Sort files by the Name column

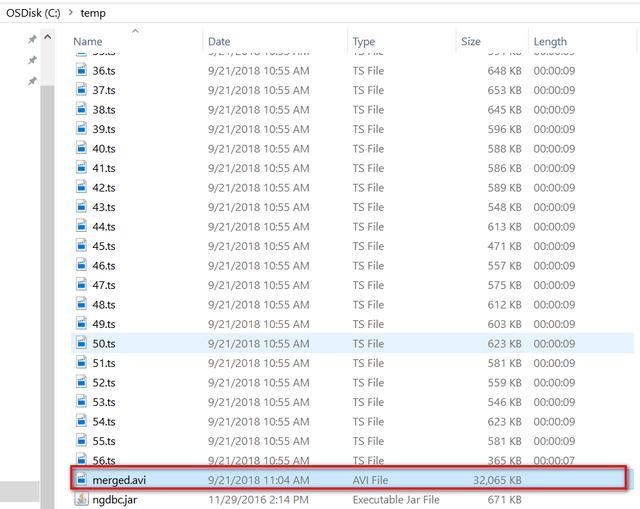(88, 41)
